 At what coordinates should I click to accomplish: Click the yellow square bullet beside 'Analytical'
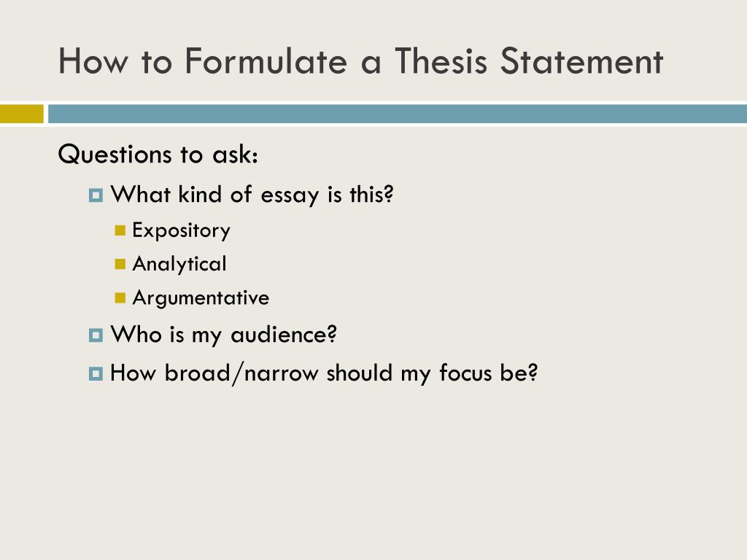coord(120,264)
